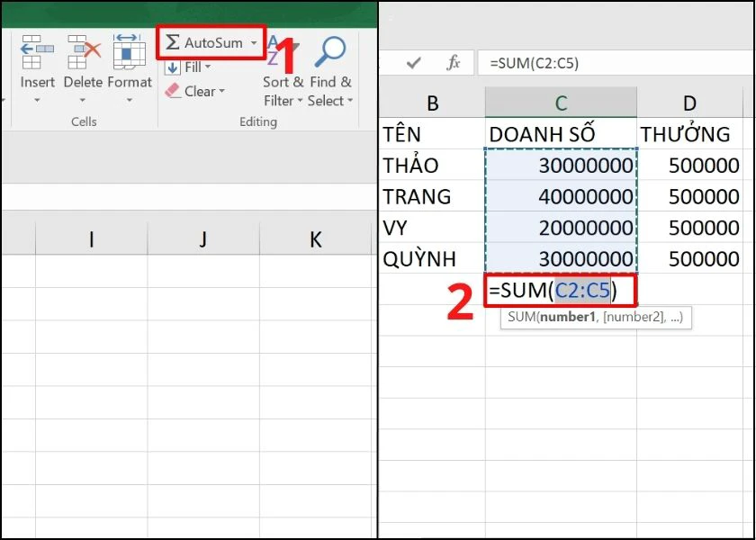Click the SUM(number1, [number2], ...) tooltip
Image resolution: width=756 pixels, height=540 pixels.
point(596,318)
